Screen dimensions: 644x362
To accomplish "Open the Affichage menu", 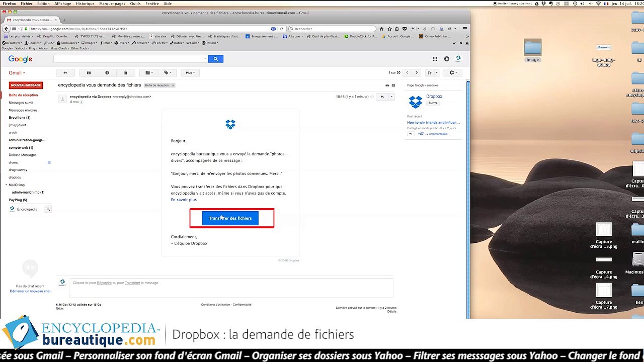I will coord(63,4).
